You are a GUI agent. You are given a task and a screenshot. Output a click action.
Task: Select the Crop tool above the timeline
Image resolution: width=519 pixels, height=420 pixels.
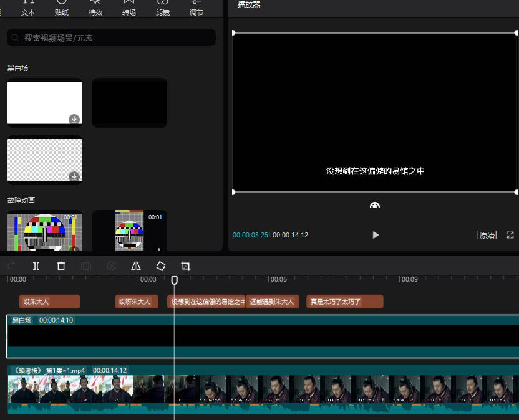tap(185, 266)
